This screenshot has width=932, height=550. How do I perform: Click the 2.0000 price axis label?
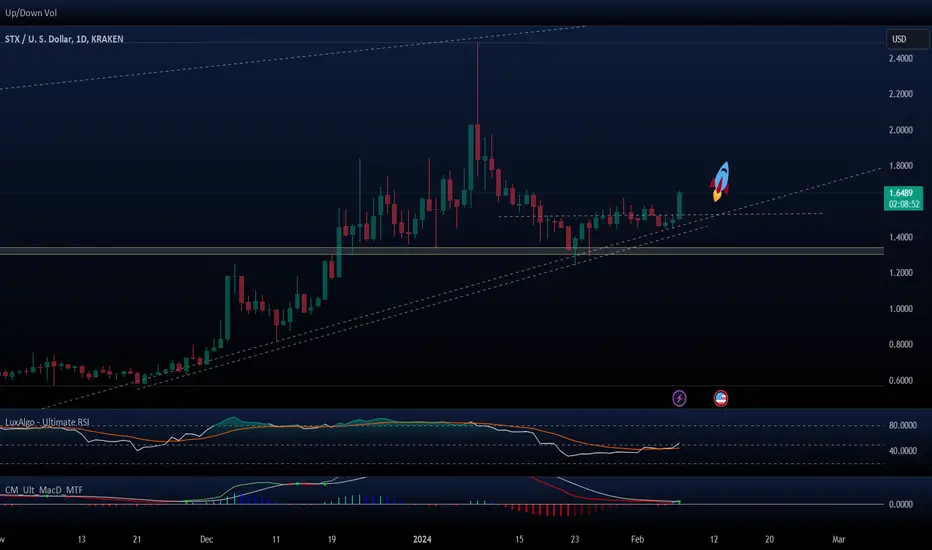(900, 130)
